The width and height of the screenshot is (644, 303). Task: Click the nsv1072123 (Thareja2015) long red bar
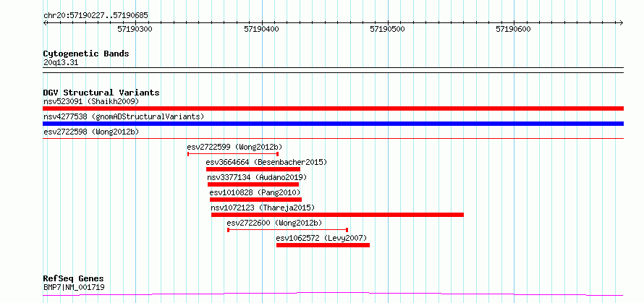[x=337, y=215]
